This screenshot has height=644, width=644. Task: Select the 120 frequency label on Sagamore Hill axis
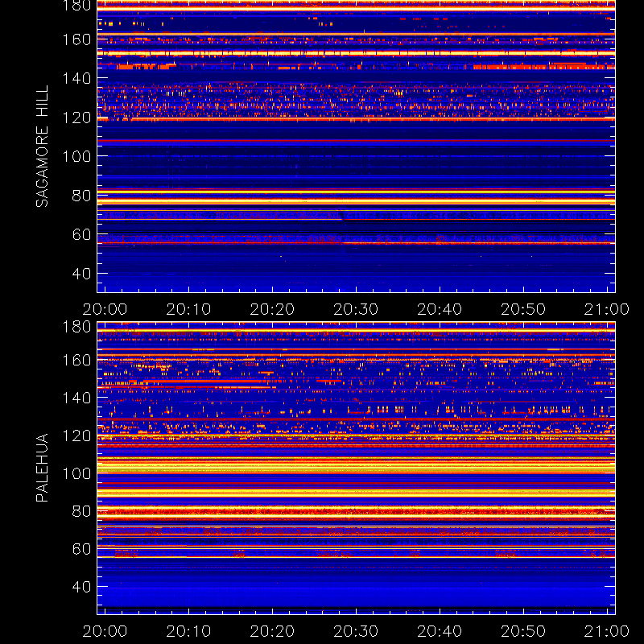click(x=76, y=118)
